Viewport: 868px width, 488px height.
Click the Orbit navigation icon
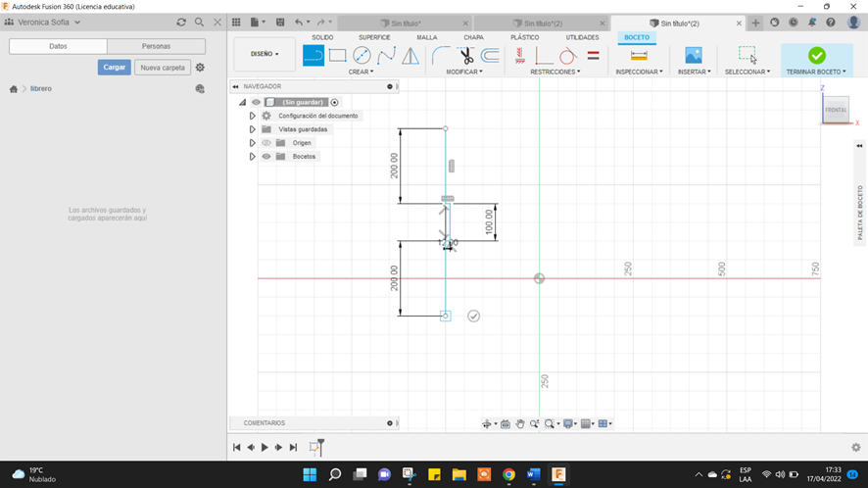(x=487, y=423)
